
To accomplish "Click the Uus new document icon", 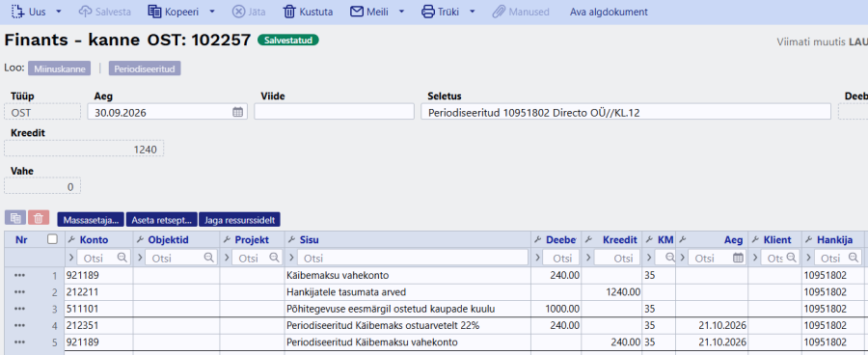I will [18, 11].
